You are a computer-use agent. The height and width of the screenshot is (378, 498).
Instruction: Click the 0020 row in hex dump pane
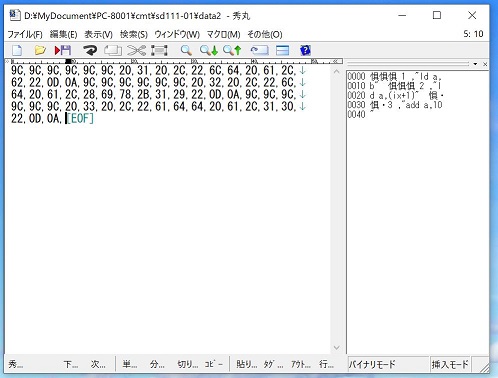tap(396, 96)
